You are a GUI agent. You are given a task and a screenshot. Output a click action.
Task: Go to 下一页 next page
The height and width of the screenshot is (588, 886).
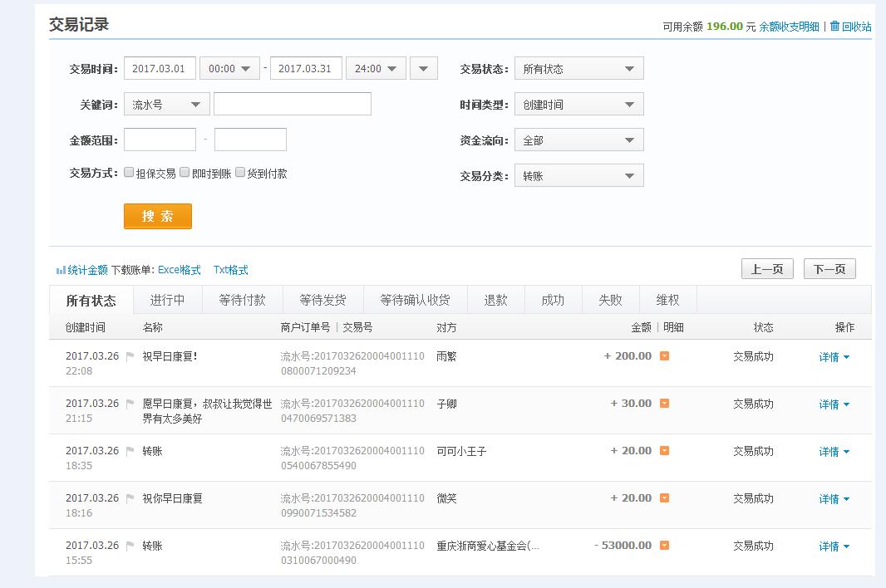[829, 269]
